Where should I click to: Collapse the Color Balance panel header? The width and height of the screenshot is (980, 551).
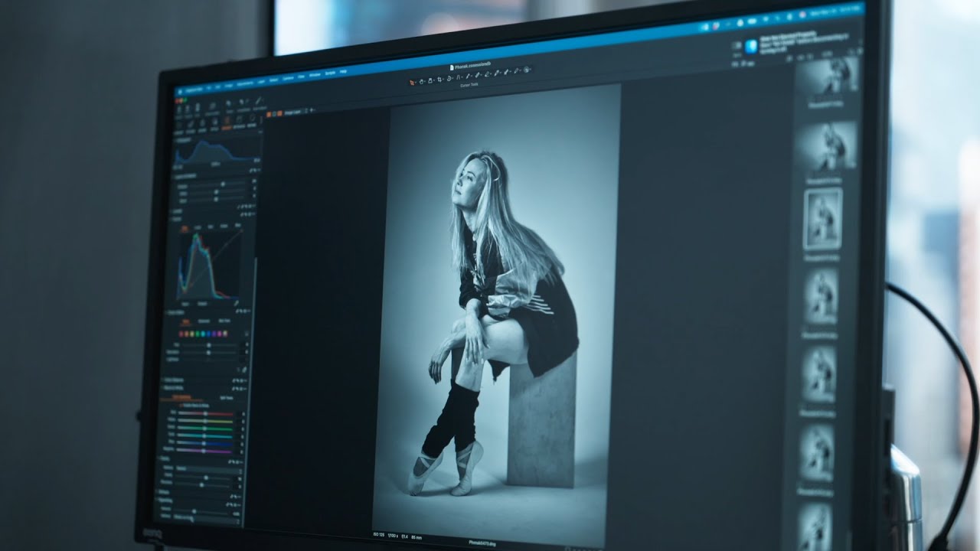174,380
